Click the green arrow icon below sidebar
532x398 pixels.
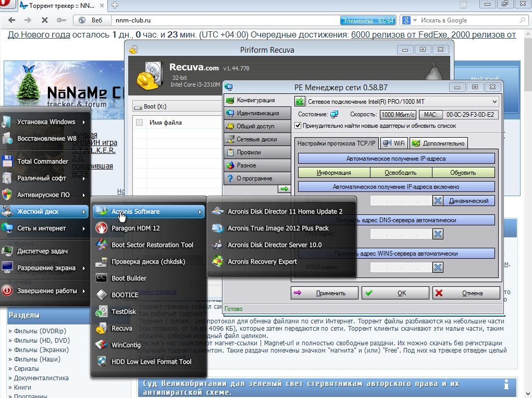[x=284, y=189]
